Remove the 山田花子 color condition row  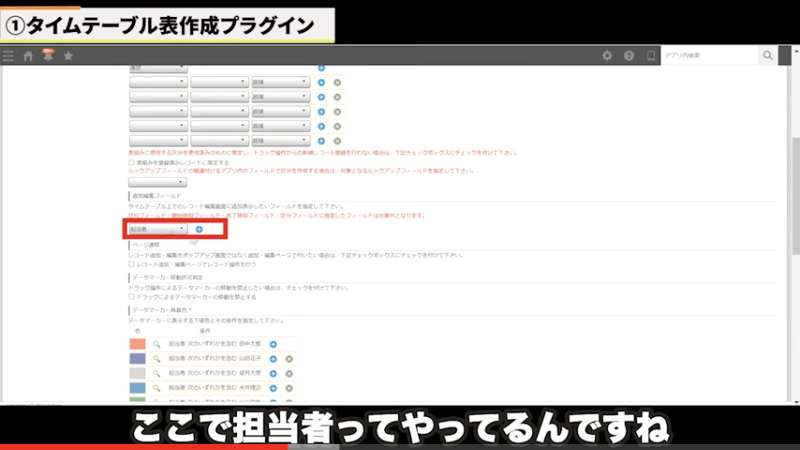(289, 358)
